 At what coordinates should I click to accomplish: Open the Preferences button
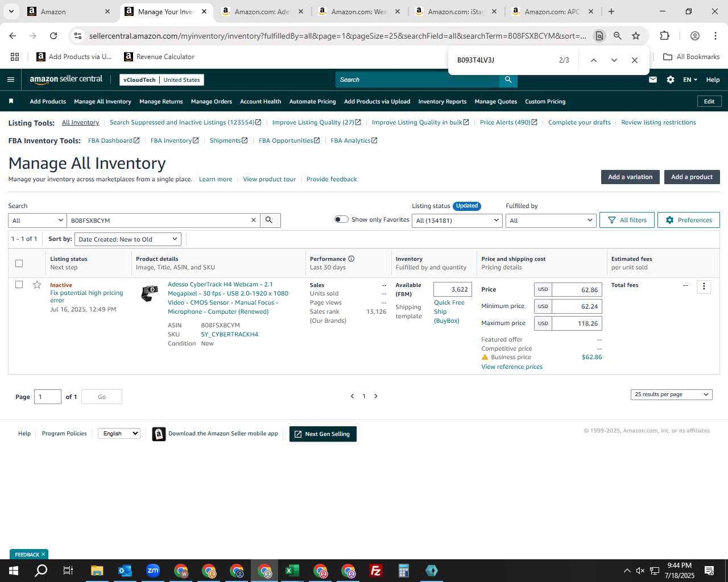click(x=689, y=220)
